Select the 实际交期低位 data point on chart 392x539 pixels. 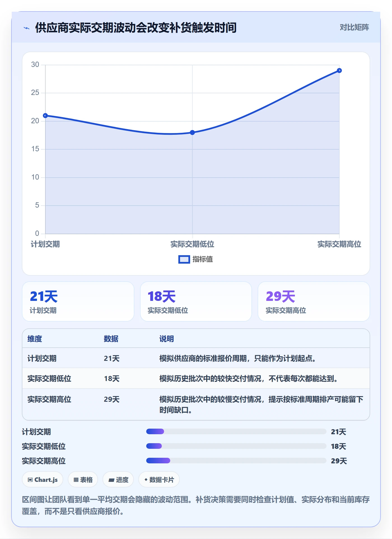(192, 133)
